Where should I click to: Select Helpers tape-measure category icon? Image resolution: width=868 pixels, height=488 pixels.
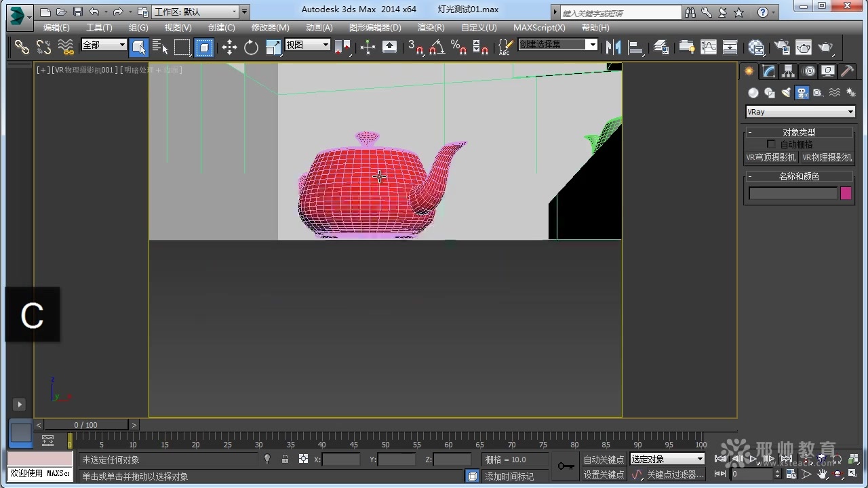(x=818, y=93)
